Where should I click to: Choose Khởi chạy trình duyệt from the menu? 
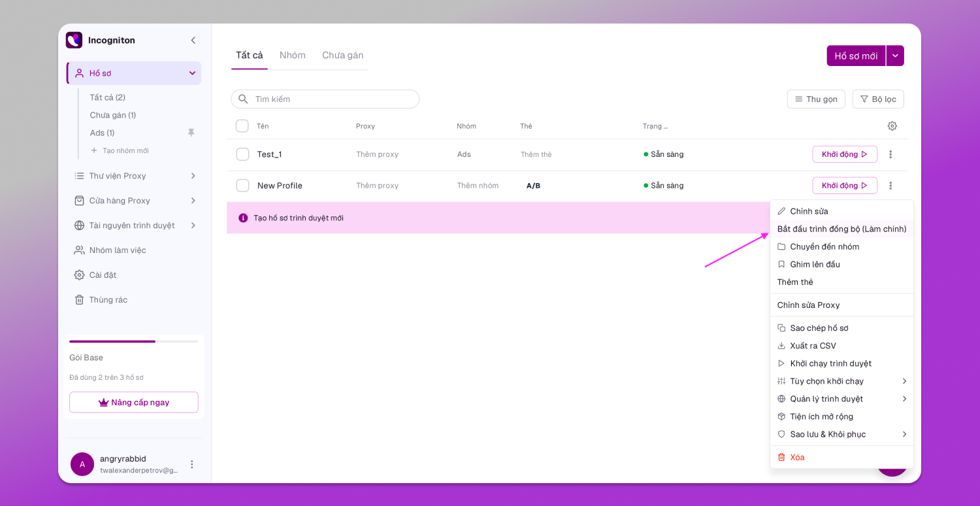[x=841, y=363]
